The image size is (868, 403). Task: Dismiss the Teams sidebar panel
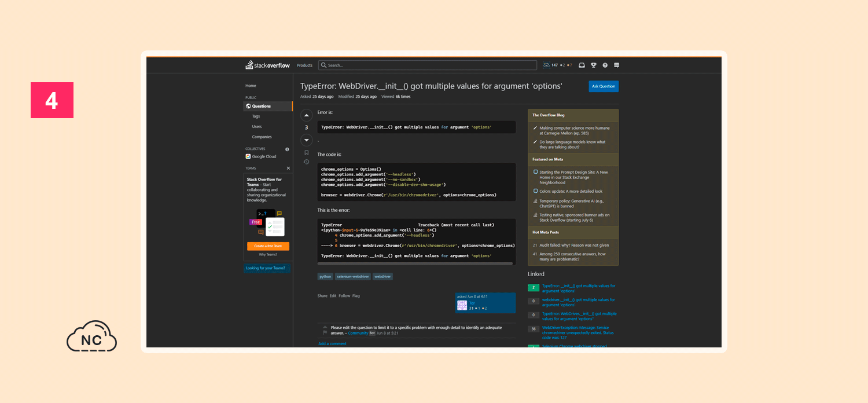click(288, 168)
